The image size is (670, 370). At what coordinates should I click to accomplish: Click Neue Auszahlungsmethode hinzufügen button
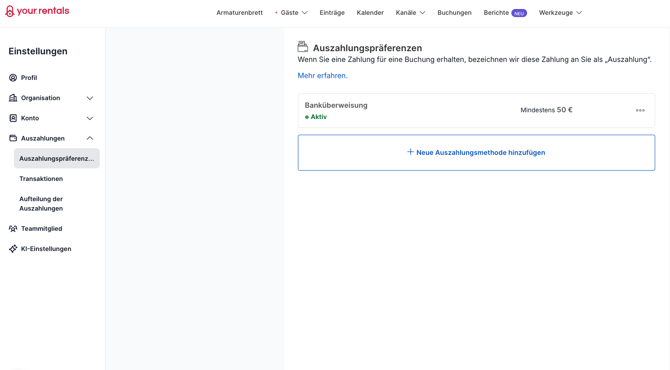[476, 153]
